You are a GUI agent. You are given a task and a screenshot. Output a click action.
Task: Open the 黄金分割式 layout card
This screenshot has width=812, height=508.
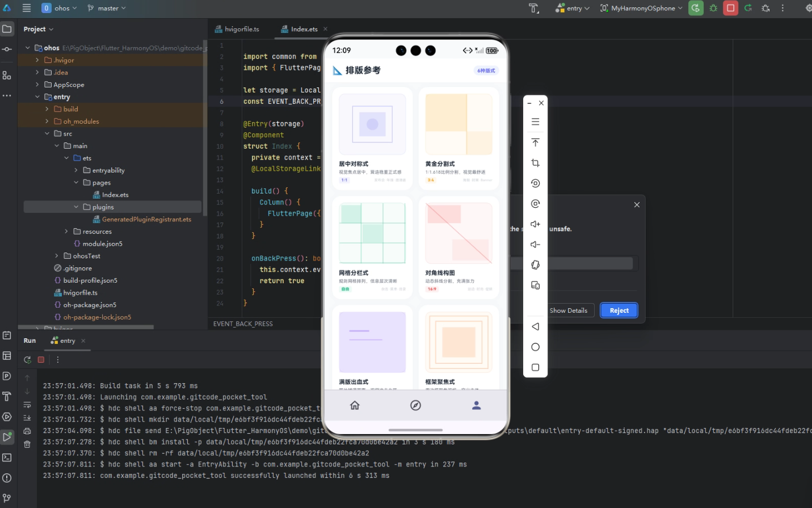coord(459,137)
